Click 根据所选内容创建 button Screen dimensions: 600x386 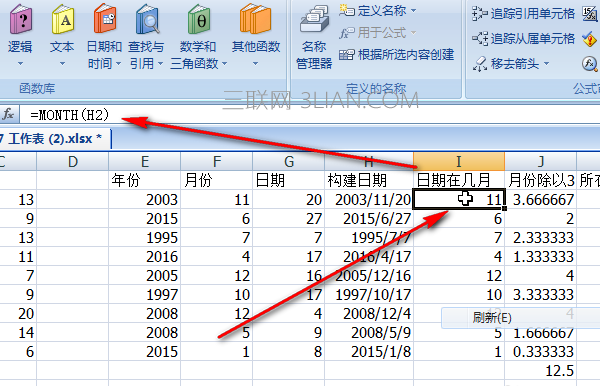pos(397,55)
